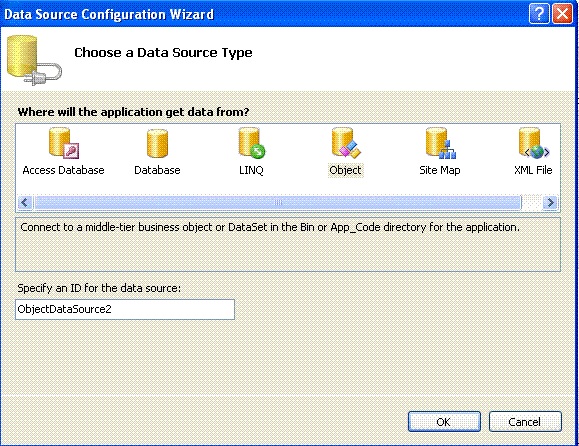579x446 pixels.
Task: Confirm with the OK button
Action: (444, 422)
